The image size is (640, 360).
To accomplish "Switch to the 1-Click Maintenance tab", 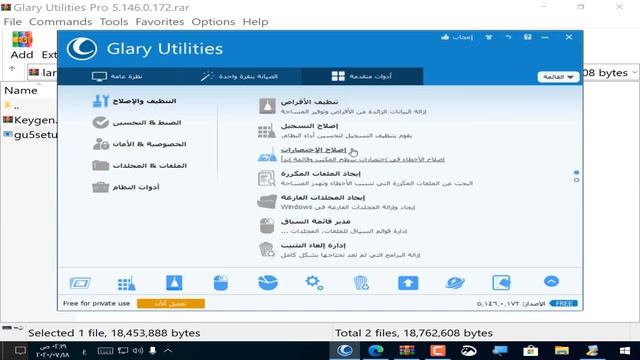I will tap(240, 76).
